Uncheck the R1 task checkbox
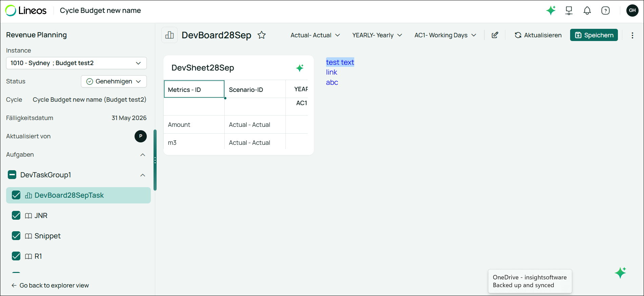The height and width of the screenshot is (296, 644). coord(16,256)
